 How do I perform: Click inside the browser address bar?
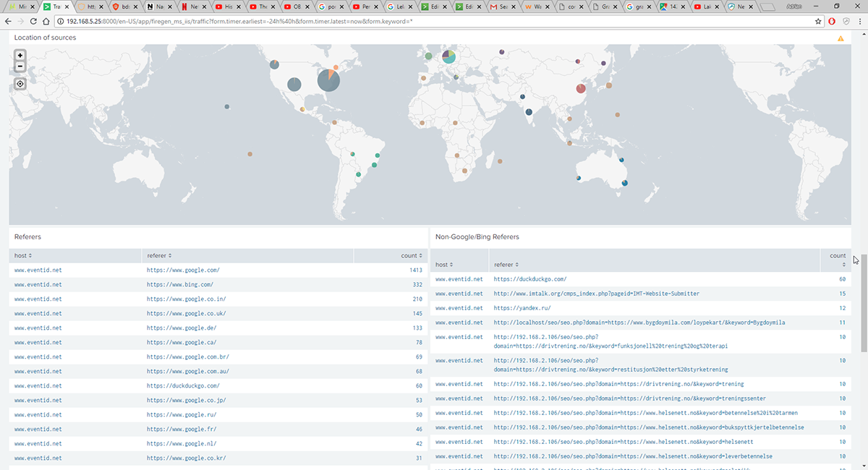click(289, 22)
